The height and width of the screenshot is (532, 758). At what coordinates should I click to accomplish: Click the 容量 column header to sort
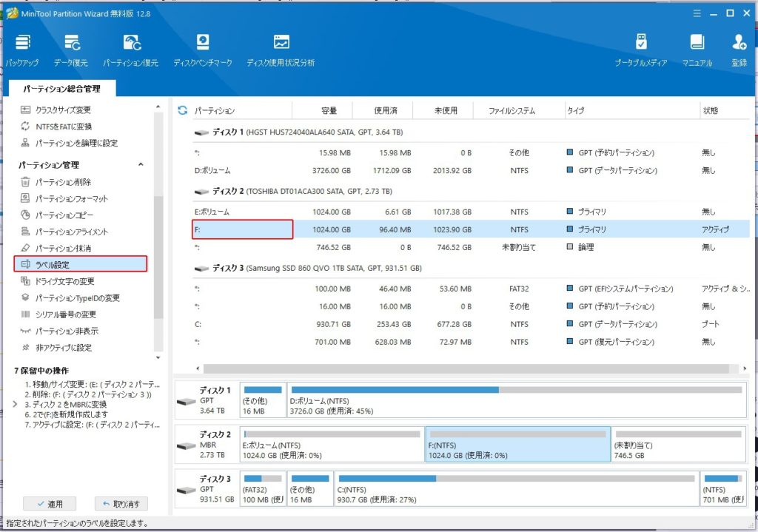click(x=329, y=111)
